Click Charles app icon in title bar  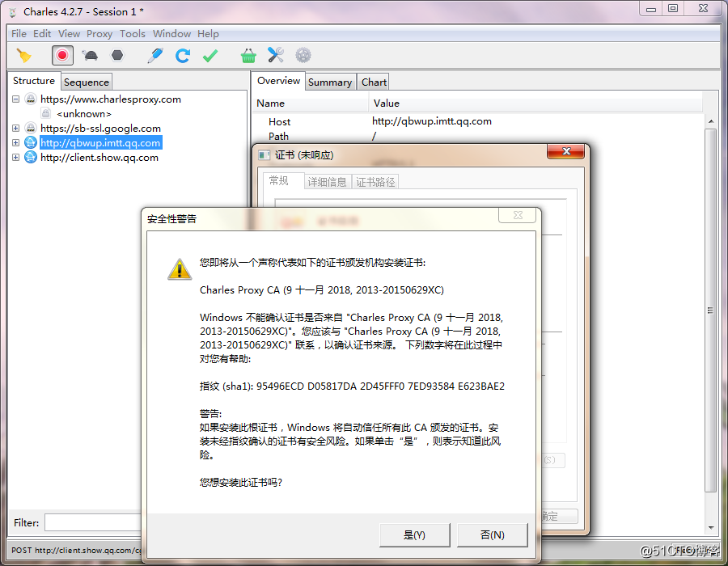point(14,12)
